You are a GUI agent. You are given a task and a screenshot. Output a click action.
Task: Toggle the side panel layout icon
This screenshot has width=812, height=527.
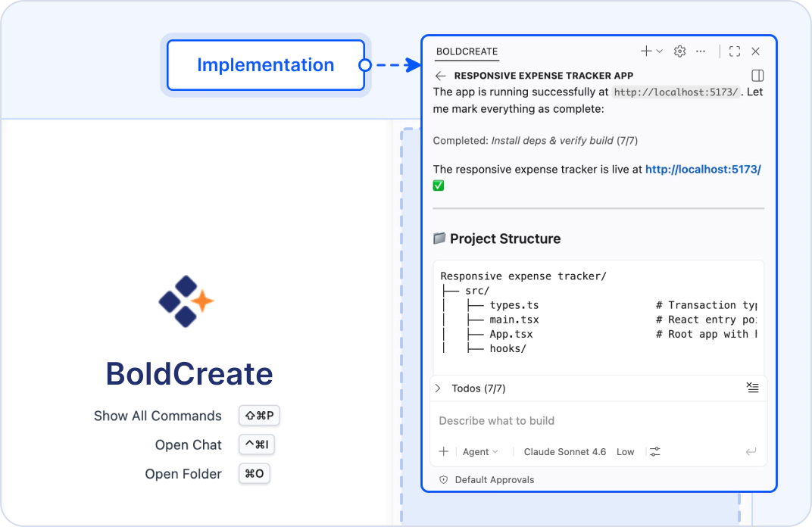click(757, 76)
